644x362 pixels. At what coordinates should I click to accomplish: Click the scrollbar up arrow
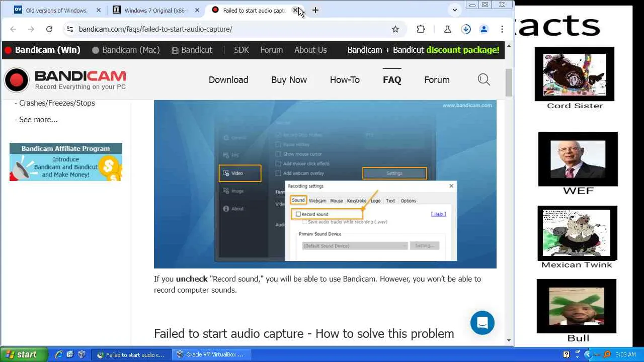[509, 46]
